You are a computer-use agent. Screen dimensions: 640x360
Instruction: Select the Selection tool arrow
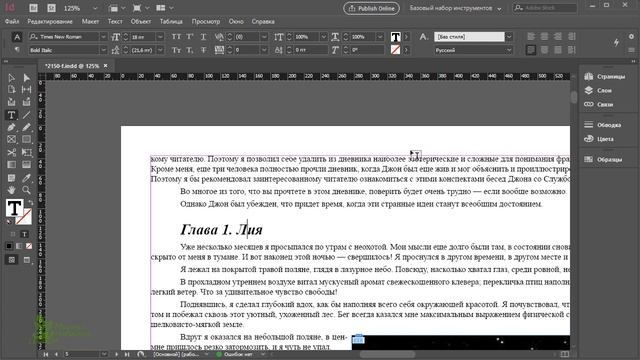(11, 78)
